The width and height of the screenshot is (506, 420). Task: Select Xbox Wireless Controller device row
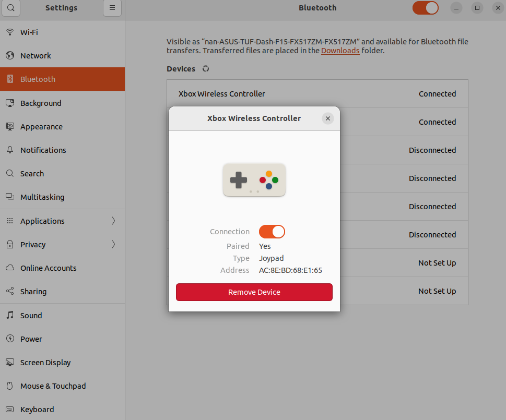point(317,94)
